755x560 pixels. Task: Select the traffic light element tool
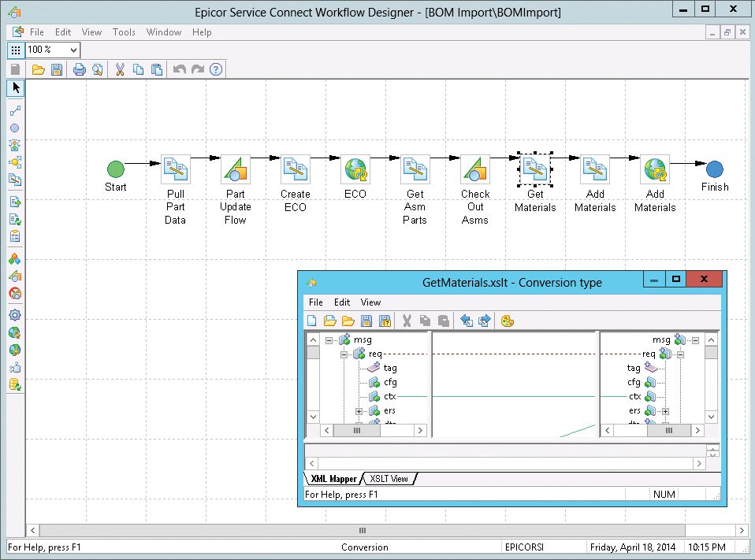[15, 145]
